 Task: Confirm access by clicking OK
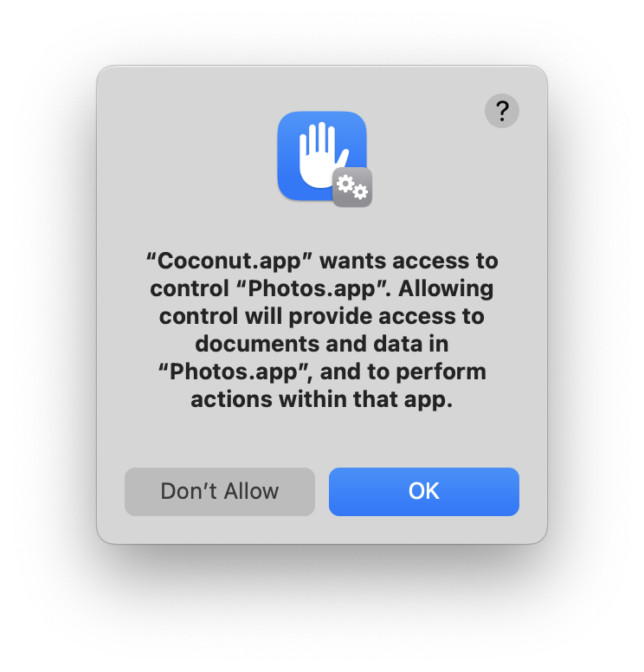point(424,492)
